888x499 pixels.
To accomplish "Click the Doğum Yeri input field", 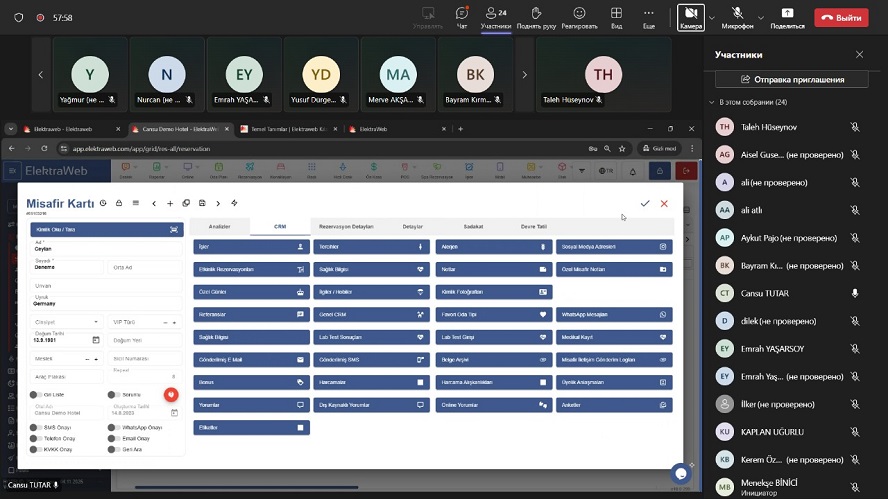I will tap(144, 340).
